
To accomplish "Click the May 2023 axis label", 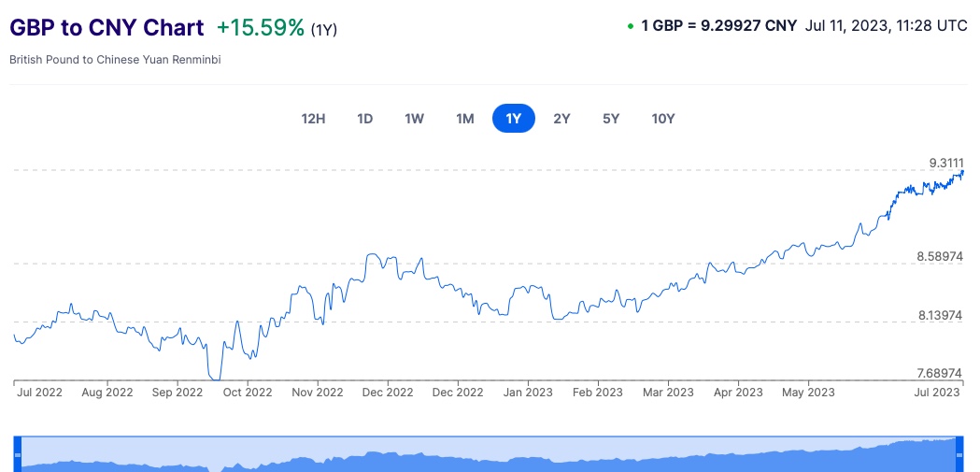I will pyautogui.click(x=808, y=392).
